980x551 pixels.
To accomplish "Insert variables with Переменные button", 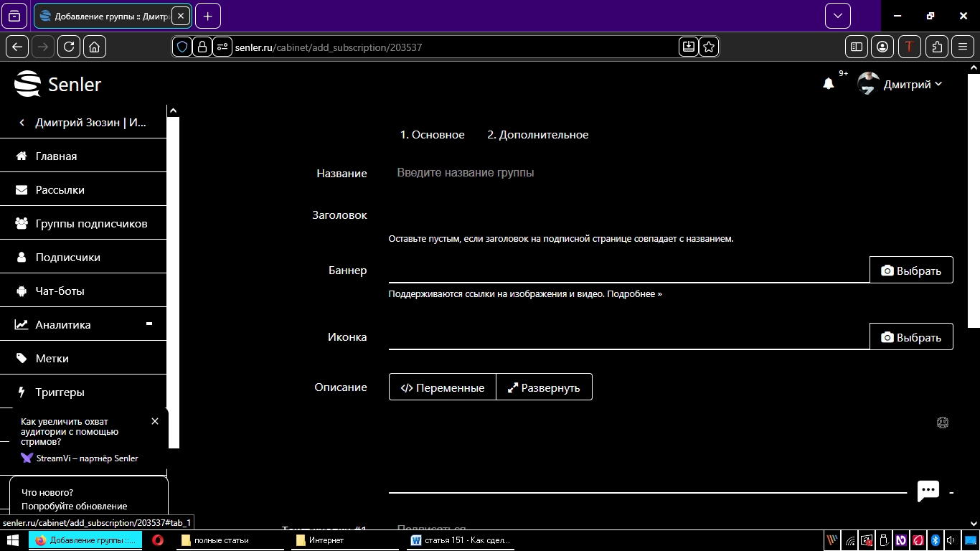I will (x=442, y=387).
